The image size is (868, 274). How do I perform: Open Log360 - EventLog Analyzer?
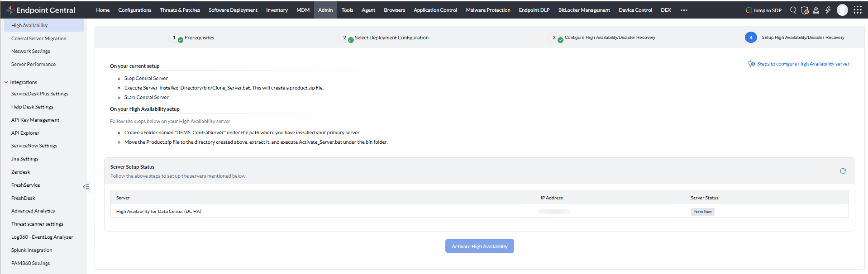click(42, 237)
